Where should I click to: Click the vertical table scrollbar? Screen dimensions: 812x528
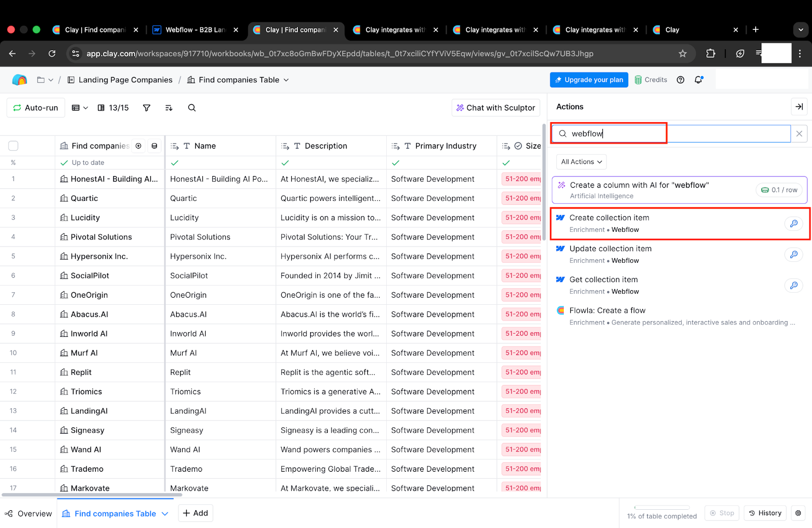pos(544,182)
